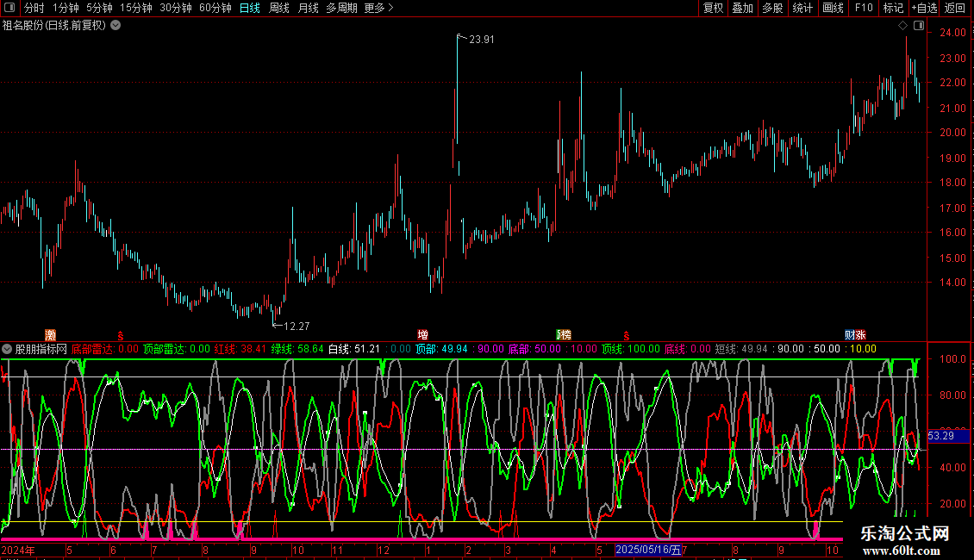Click the 增 event marker under the chart
974x560 pixels.
(x=422, y=334)
